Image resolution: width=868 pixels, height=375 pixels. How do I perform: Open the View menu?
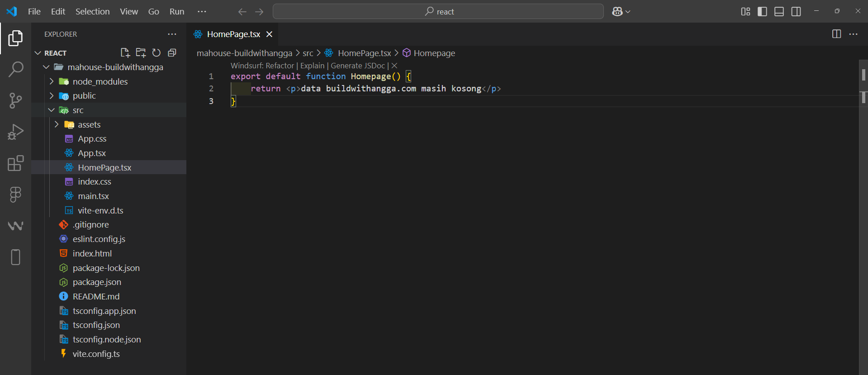coord(129,12)
